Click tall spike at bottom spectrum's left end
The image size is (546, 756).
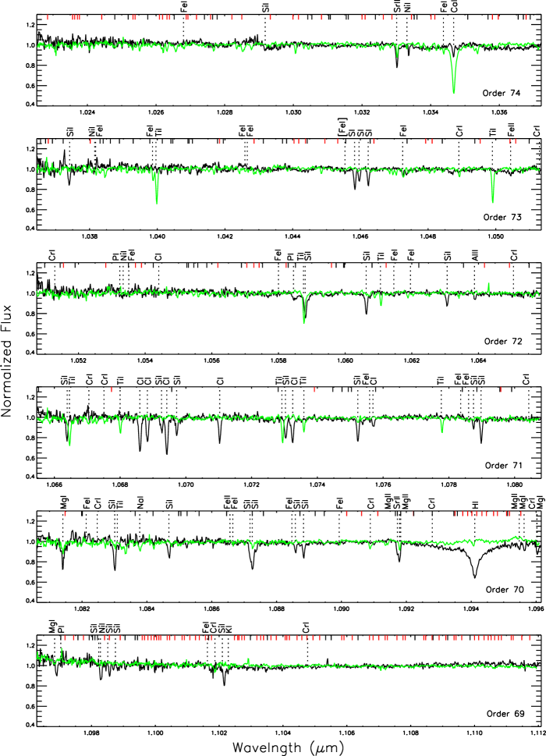click(62, 650)
